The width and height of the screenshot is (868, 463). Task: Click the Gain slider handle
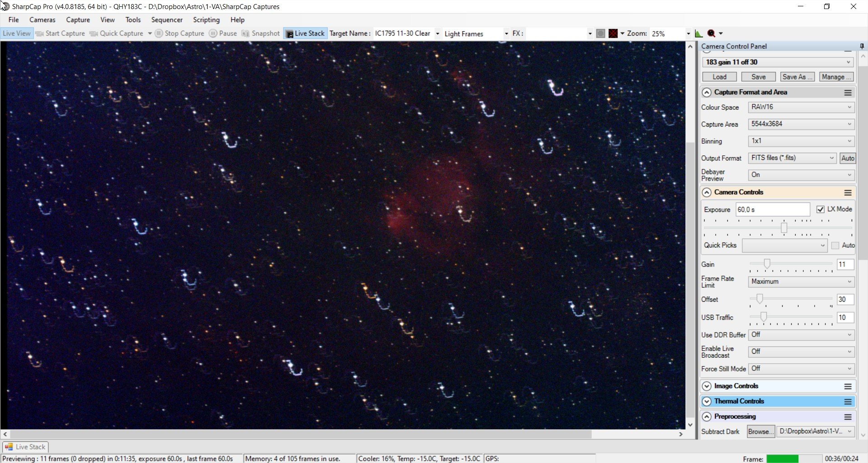click(767, 263)
